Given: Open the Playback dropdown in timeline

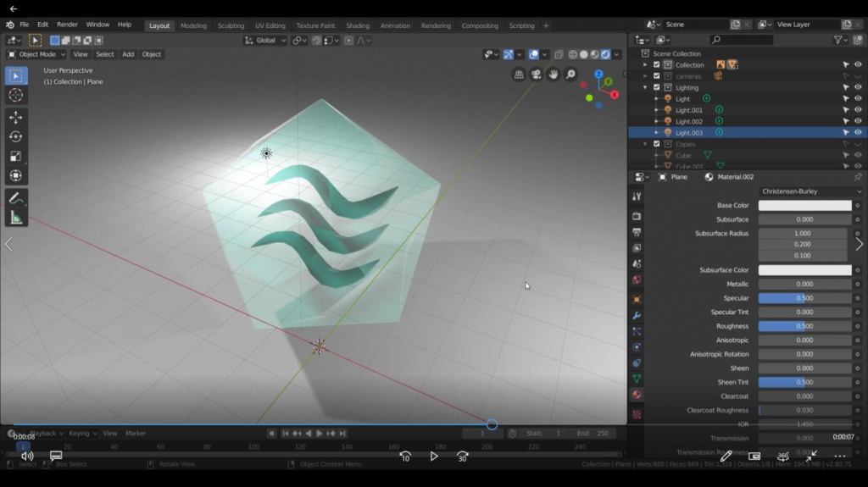Looking at the screenshot, I should pos(46,434).
